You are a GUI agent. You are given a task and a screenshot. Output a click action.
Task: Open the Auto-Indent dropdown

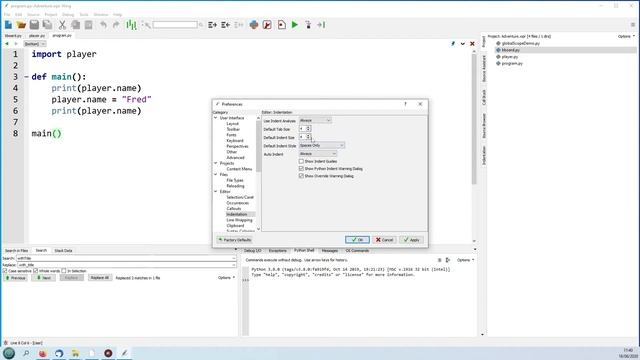tap(318, 154)
